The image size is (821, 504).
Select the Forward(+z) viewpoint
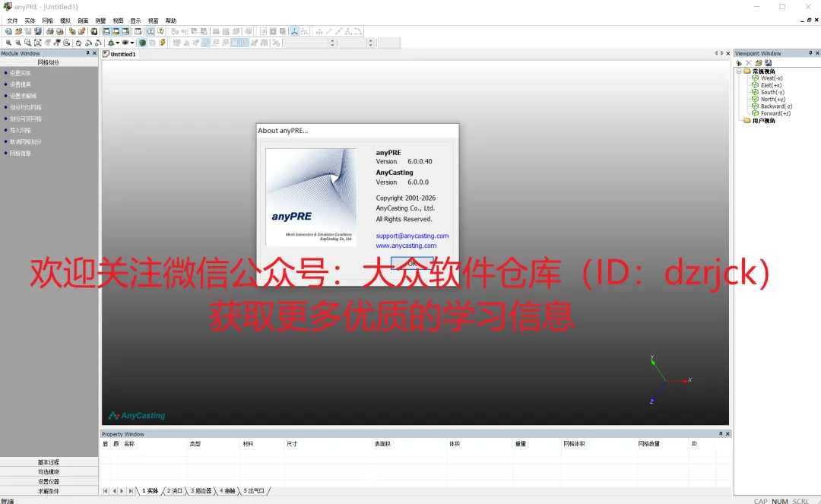775,113
